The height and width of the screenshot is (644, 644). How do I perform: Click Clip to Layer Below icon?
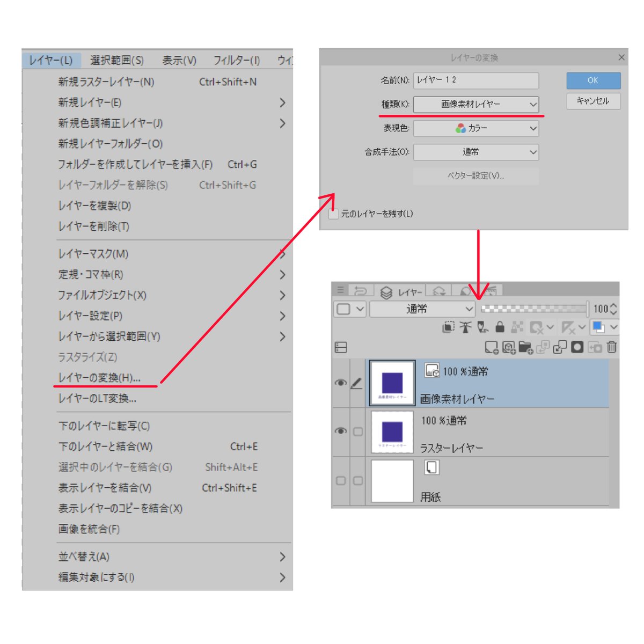[x=449, y=327]
